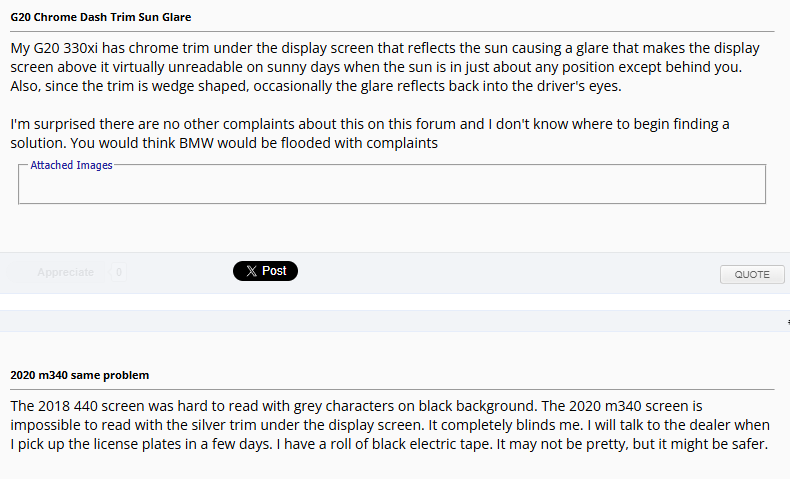This screenshot has width=790, height=479.
Task: Click the small icon at the divider's right edge
Action: [x=787, y=321]
